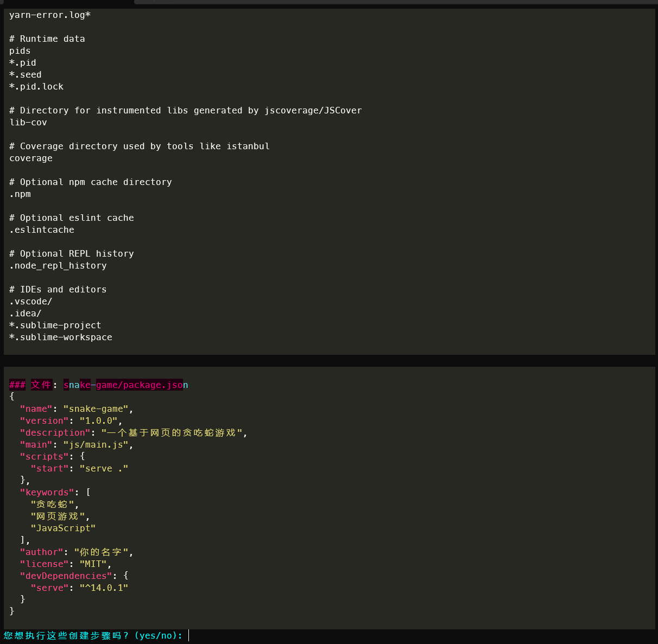This screenshot has height=644, width=658.
Task: Click the "1.0.0" version value
Action: 98,420
